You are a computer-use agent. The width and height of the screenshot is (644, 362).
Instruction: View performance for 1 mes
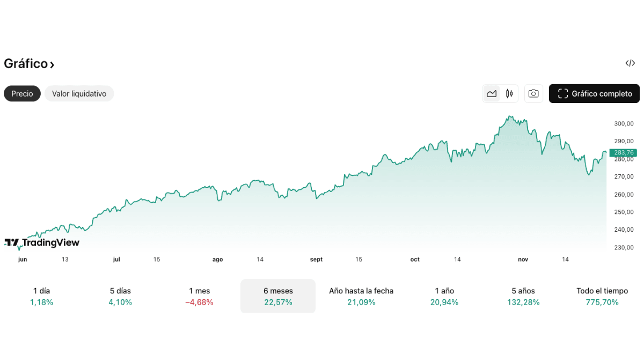(x=200, y=296)
